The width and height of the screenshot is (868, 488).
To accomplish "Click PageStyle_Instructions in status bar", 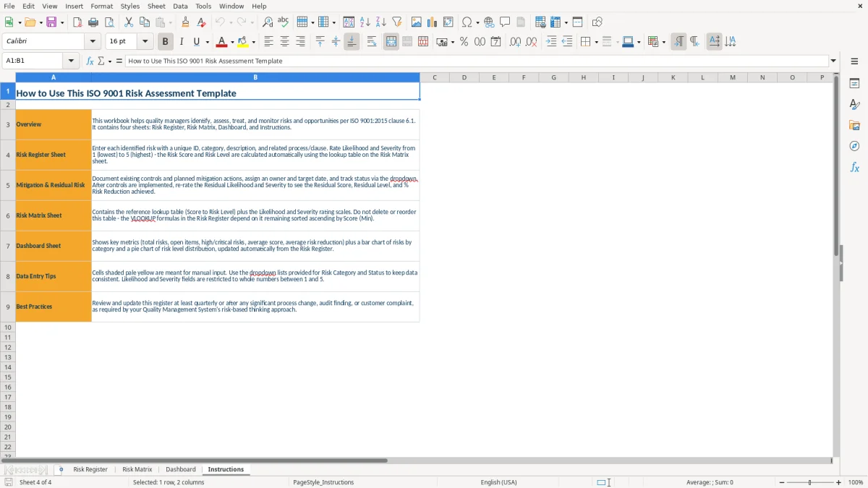I will coord(323,482).
